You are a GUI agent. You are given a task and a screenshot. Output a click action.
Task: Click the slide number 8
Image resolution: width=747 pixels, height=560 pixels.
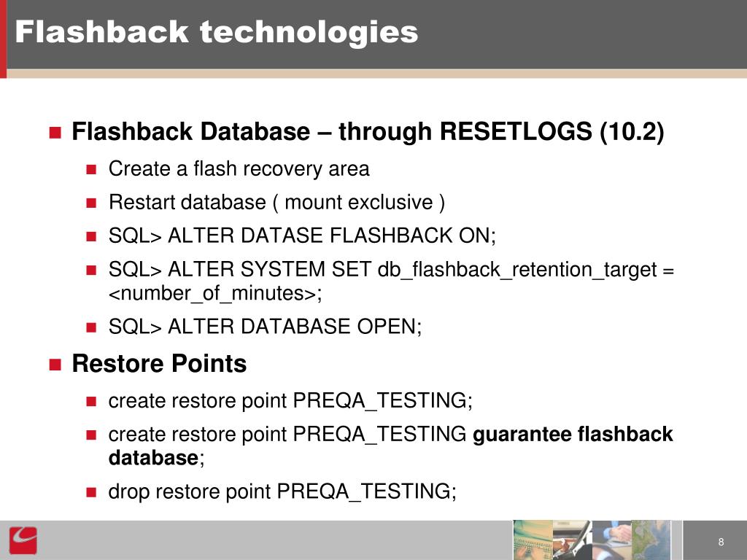coord(721,542)
